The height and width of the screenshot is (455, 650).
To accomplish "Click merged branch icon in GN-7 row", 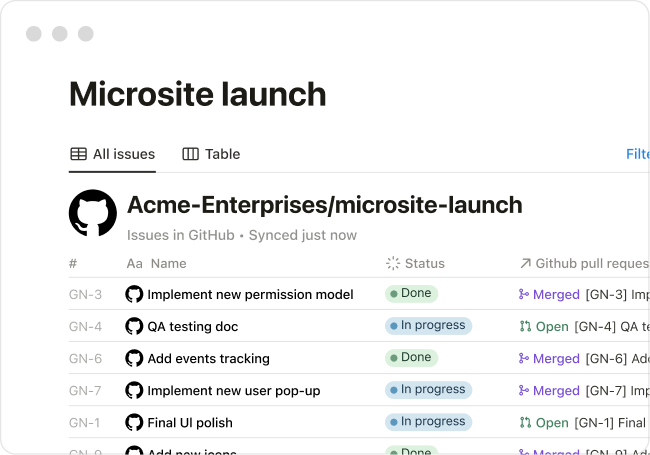I will (524, 390).
